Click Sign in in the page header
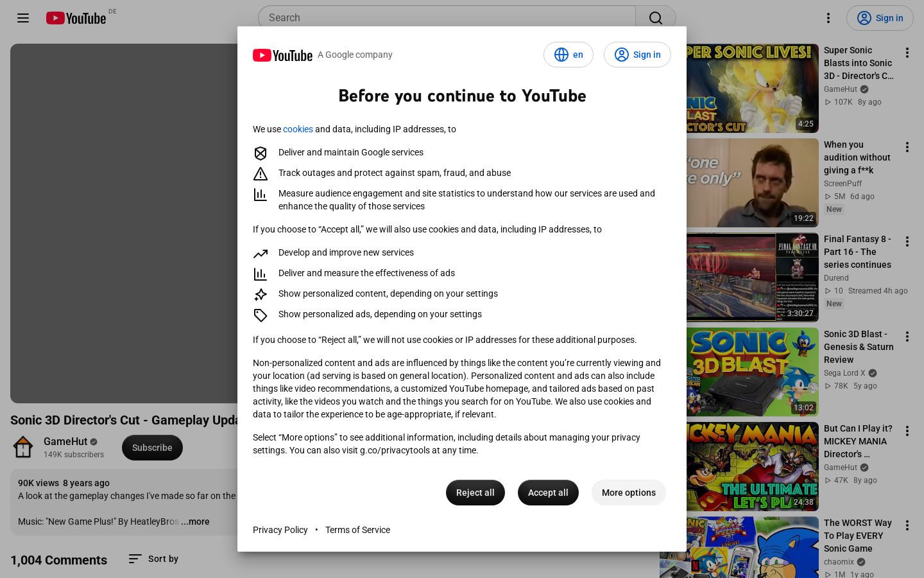The image size is (924, 578). pos(880,18)
